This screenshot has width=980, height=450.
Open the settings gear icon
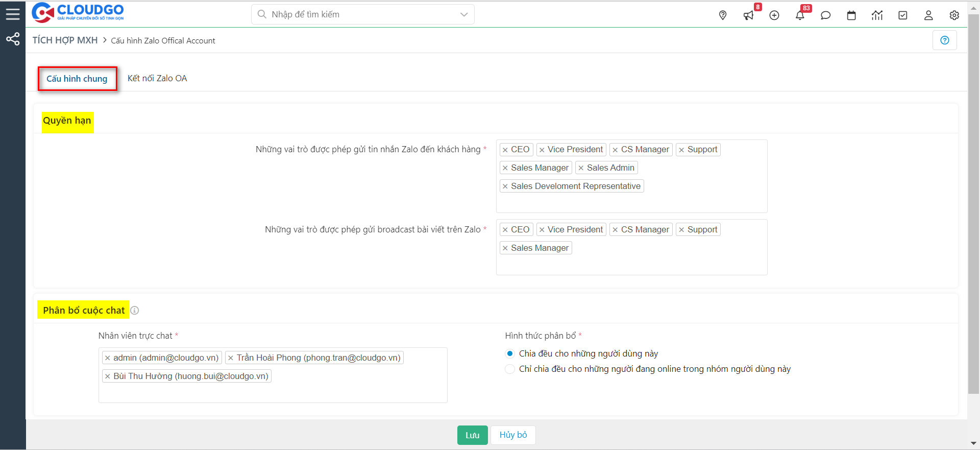pyautogui.click(x=954, y=15)
